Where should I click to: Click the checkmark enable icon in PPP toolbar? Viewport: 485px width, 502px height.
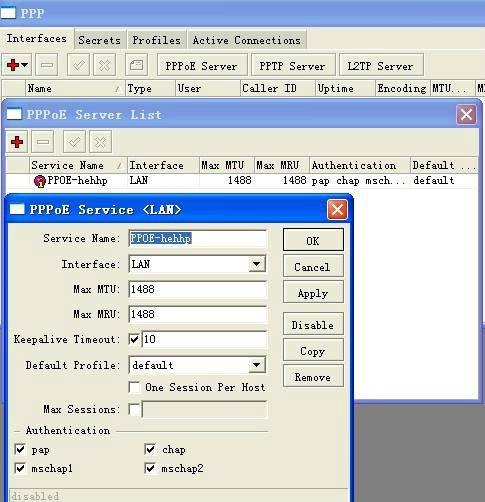(78, 65)
